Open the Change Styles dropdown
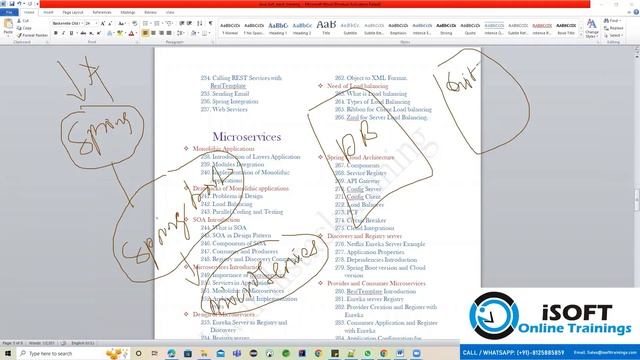 (x=591, y=29)
